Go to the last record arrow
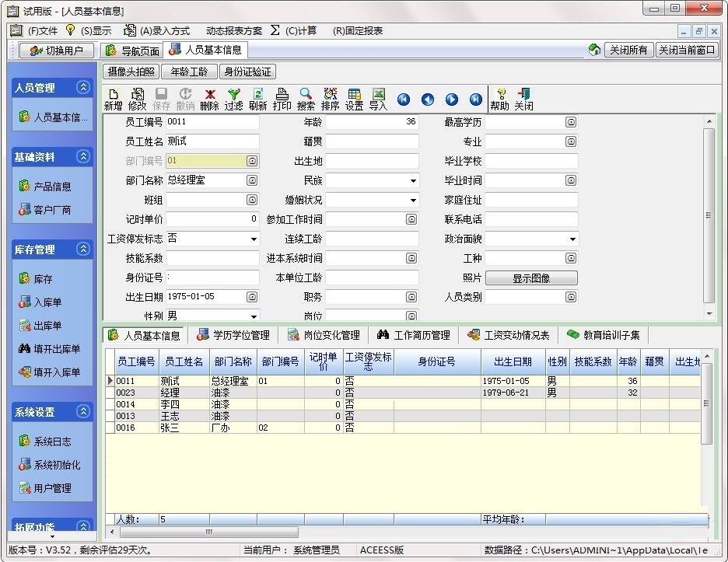The width and height of the screenshot is (728, 562). pos(476,99)
